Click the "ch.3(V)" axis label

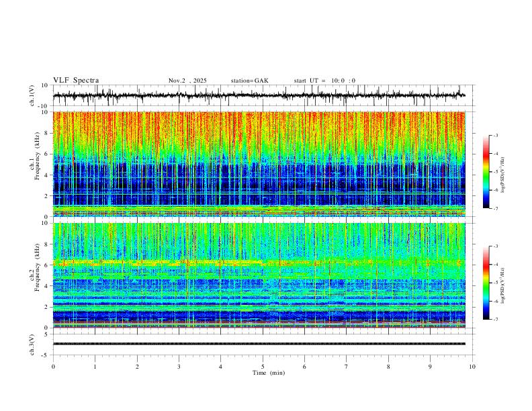(x=32, y=345)
